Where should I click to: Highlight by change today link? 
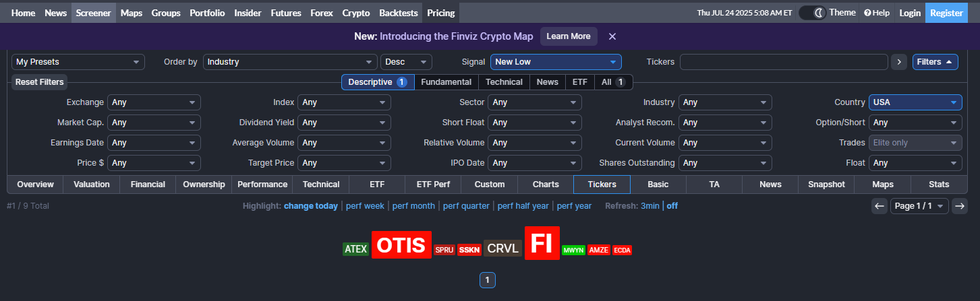[x=311, y=206]
